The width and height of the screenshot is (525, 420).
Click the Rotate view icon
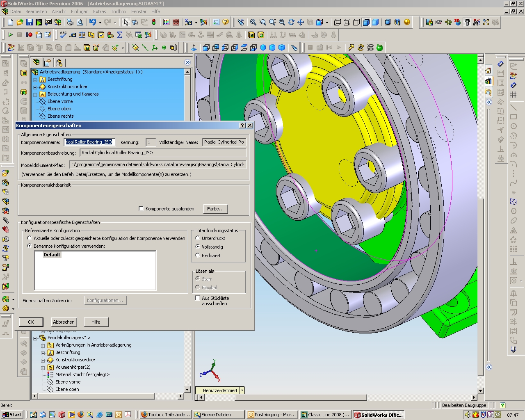(291, 22)
